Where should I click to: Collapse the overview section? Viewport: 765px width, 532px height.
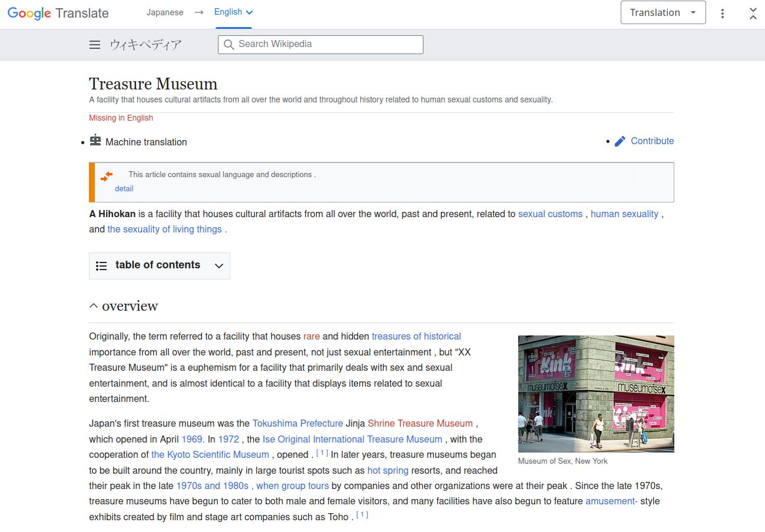pyautogui.click(x=94, y=306)
